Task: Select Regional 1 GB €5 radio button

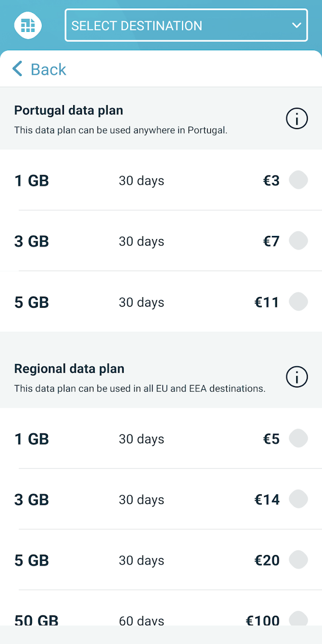Action: tap(298, 438)
